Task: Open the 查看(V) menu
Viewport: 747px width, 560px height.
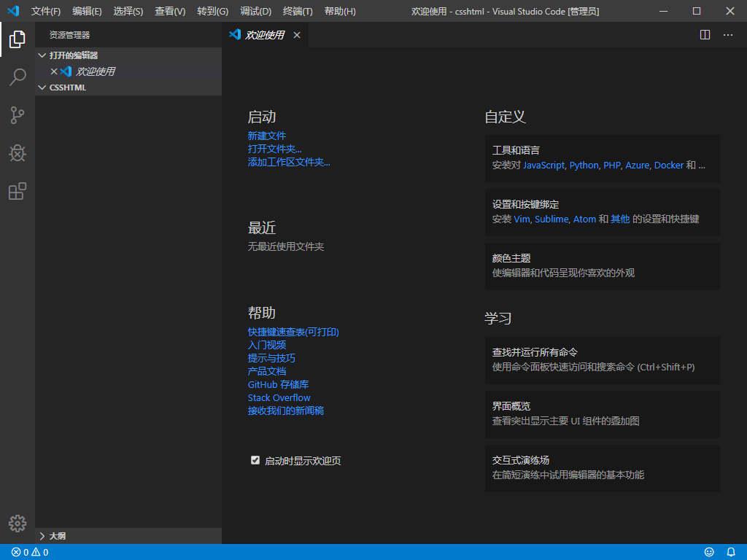Action: pos(170,12)
